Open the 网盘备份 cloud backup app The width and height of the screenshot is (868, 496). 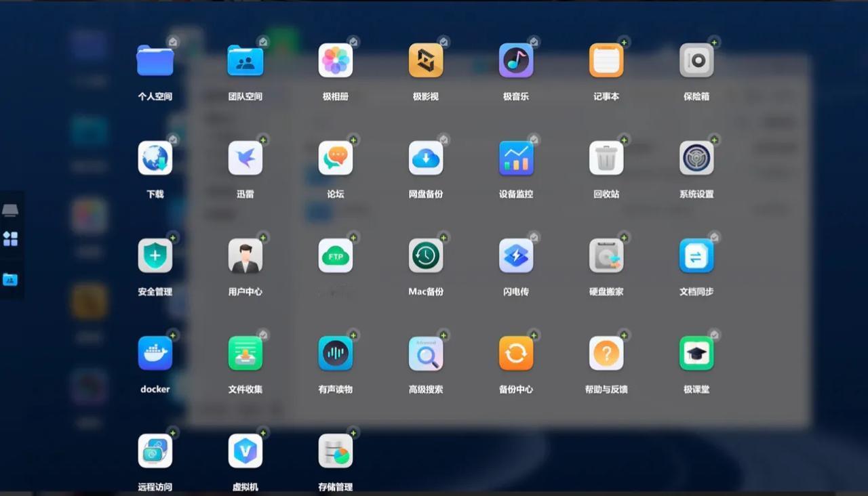(x=426, y=158)
